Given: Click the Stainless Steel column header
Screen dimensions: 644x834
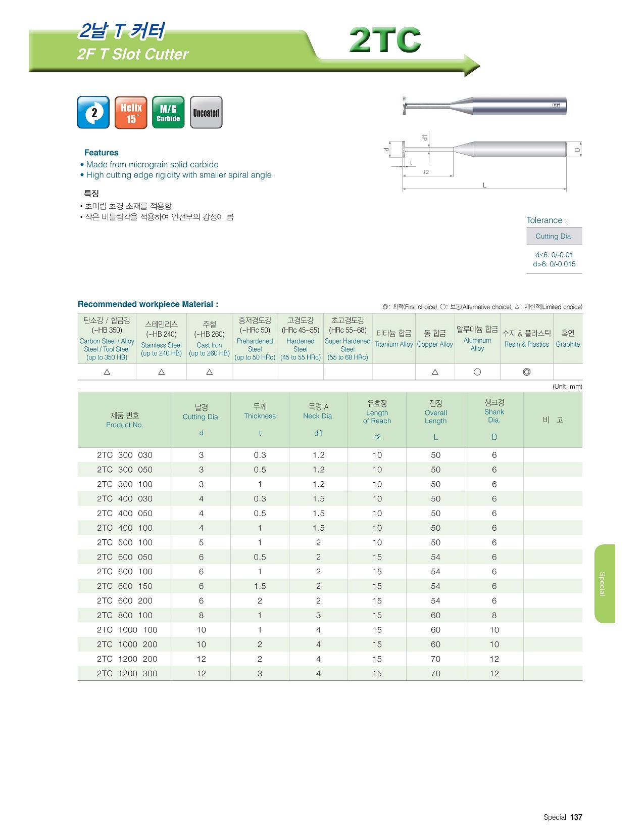Looking at the screenshot, I should [162, 338].
